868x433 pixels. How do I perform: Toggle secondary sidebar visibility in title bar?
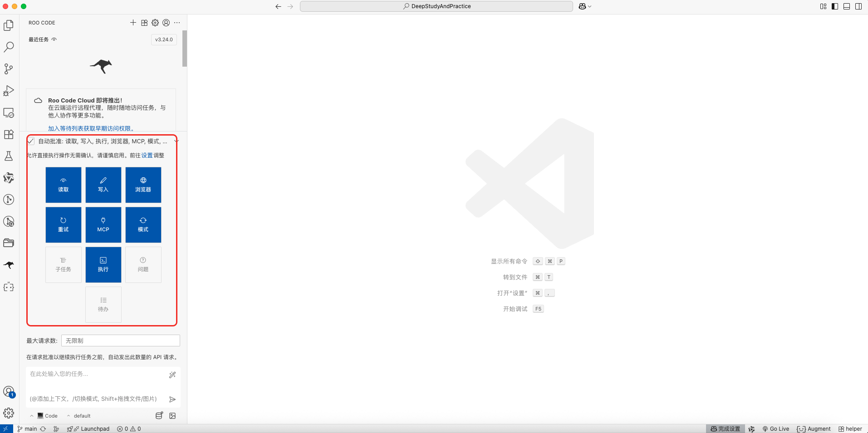click(x=858, y=6)
